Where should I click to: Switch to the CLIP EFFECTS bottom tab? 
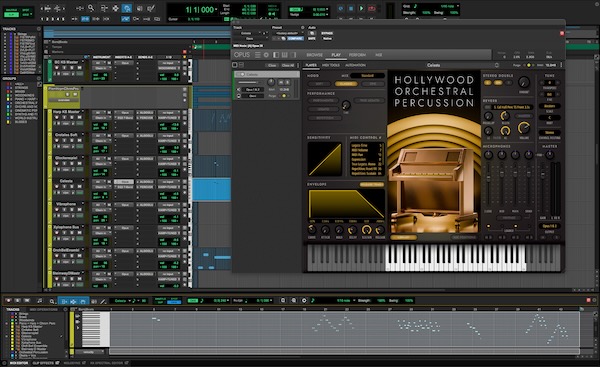(x=43, y=363)
